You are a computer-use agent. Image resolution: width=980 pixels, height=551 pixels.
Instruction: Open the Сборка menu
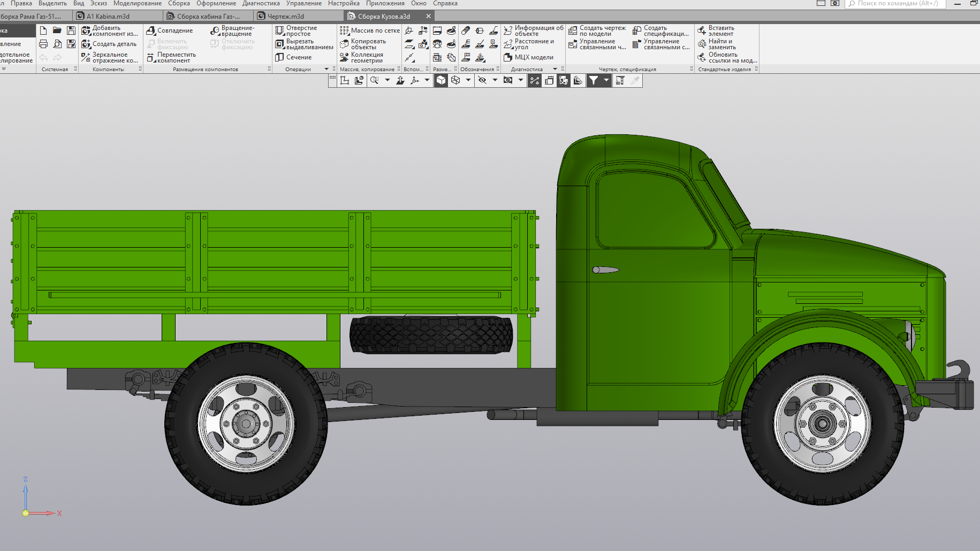click(x=179, y=3)
